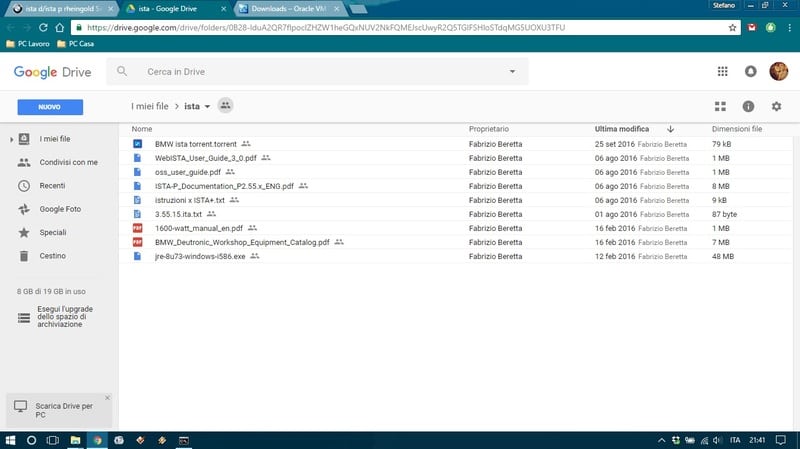Open Condivisi con me section

69,162
